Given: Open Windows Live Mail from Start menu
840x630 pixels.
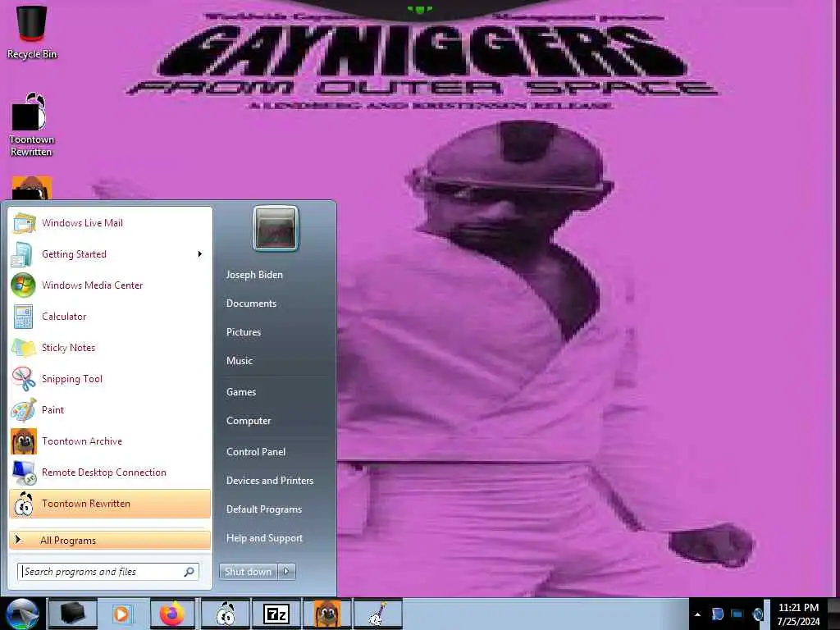Looking at the screenshot, I should (x=110, y=223).
